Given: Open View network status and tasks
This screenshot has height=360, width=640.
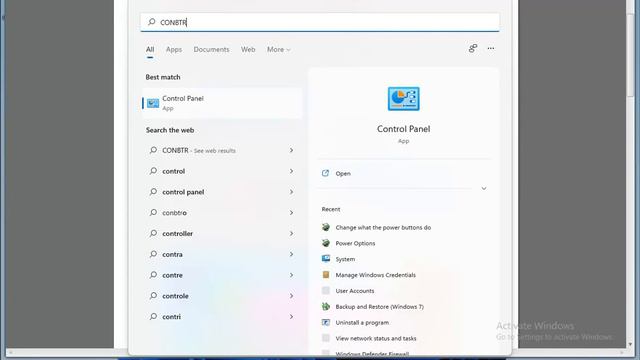Looking at the screenshot, I should tap(376, 338).
